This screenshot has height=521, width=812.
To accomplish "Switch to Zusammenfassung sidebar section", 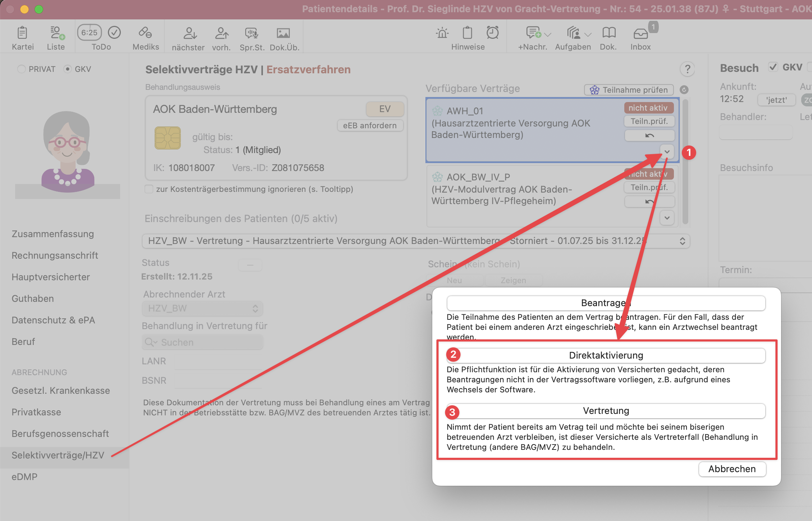I will (53, 234).
